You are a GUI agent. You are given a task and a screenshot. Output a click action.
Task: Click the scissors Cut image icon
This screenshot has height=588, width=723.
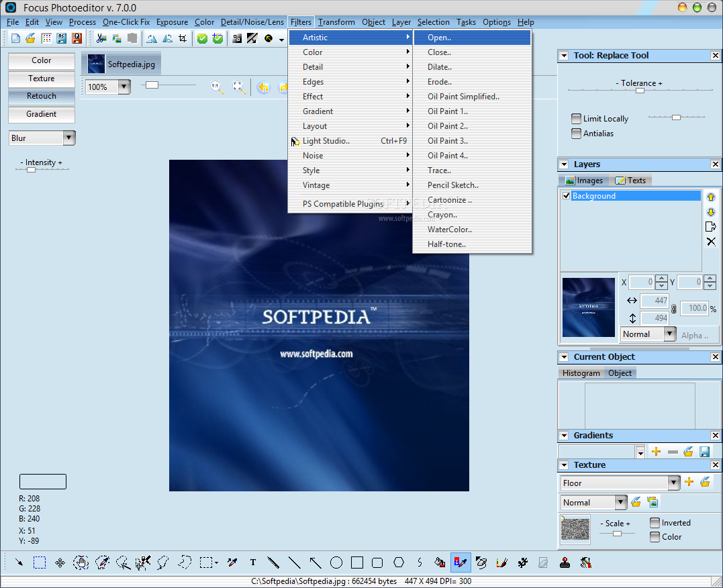point(101,38)
